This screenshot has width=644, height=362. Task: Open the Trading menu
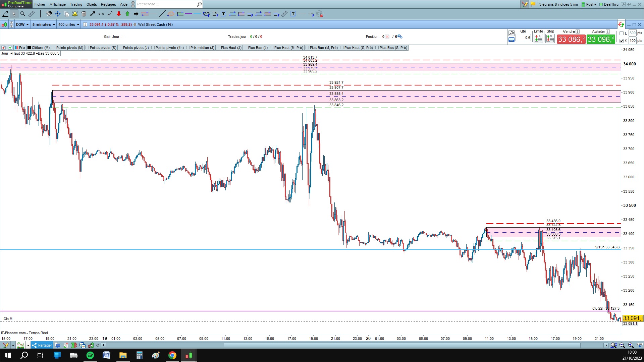[76, 4]
